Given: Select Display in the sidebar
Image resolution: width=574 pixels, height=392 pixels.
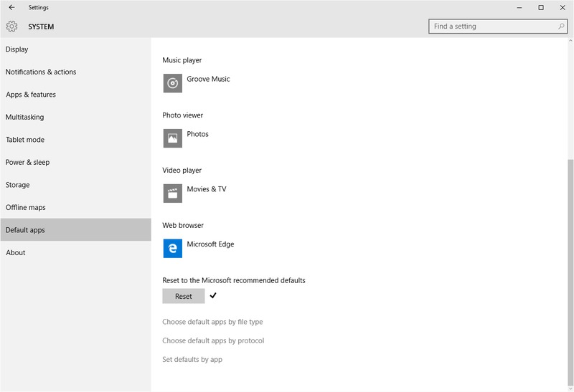Looking at the screenshot, I should [17, 49].
